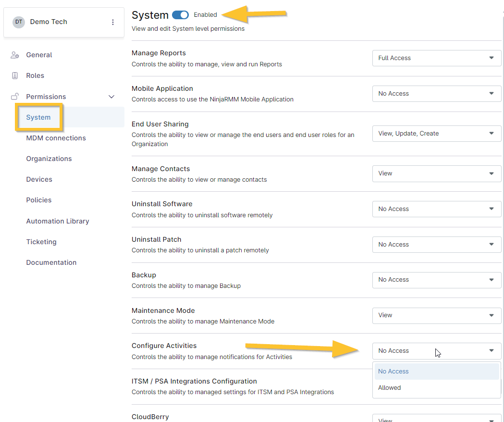
Task: Open the Maintenance Mode dropdown
Action: pyautogui.click(x=436, y=315)
